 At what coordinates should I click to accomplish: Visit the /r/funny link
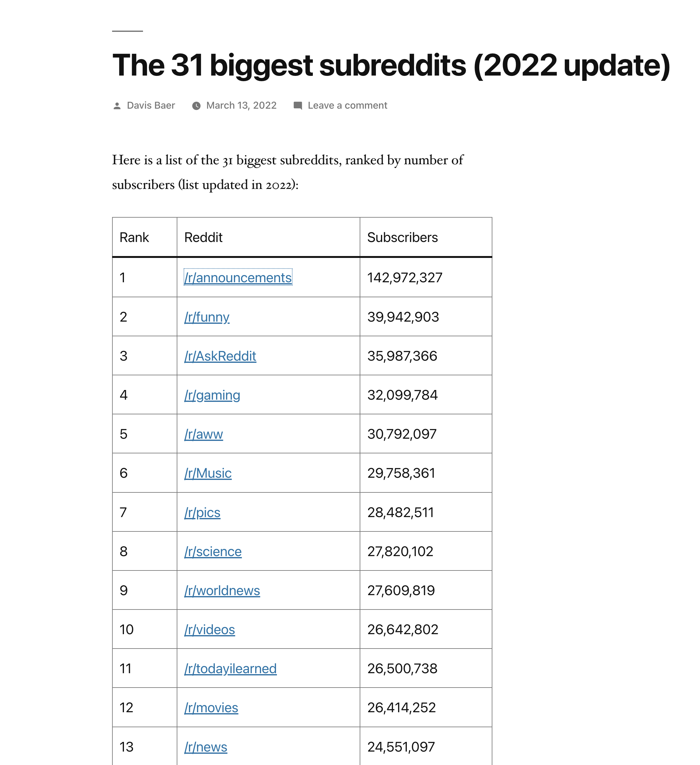click(207, 317)
